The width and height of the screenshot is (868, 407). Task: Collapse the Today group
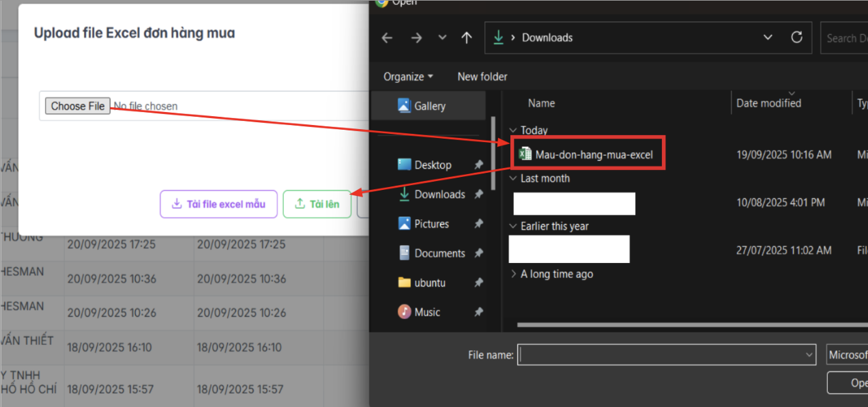click(x=513, y=130)
